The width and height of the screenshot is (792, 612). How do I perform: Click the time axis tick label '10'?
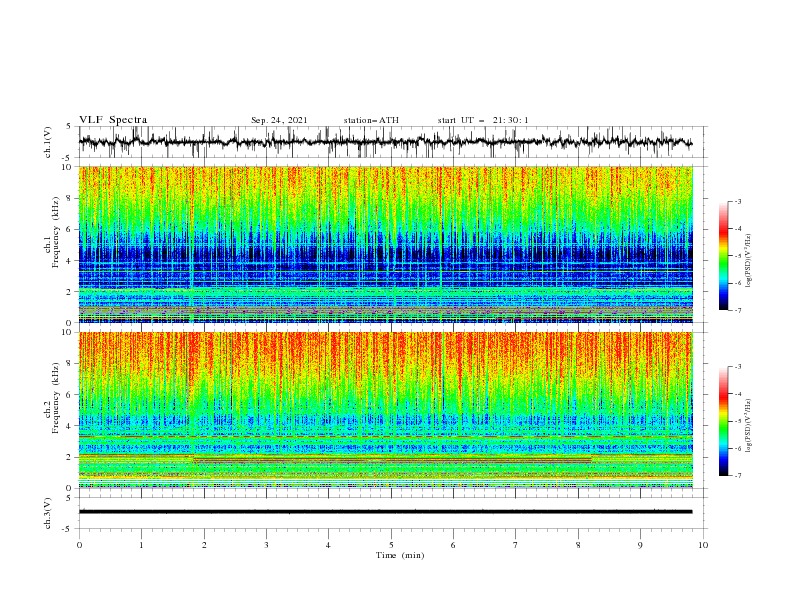[703, 545]
